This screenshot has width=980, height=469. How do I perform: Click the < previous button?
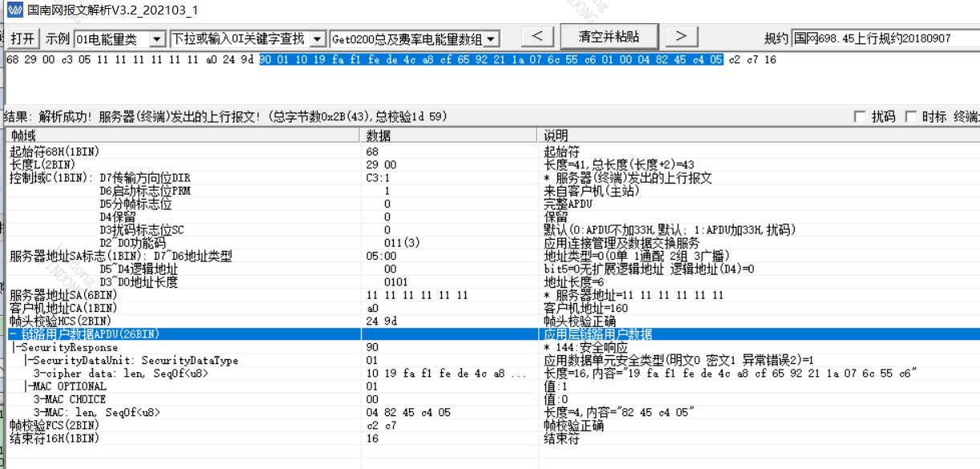click(537, 37)
